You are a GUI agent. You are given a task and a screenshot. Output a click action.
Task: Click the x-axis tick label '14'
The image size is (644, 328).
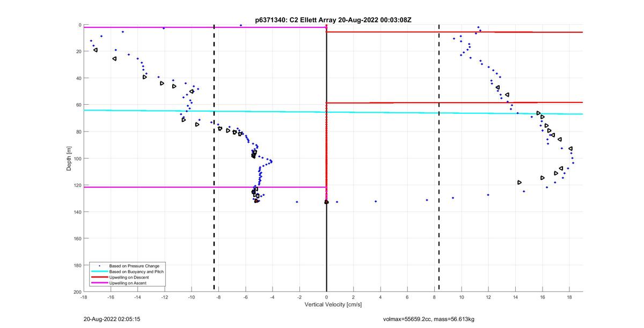coord(515,297)
